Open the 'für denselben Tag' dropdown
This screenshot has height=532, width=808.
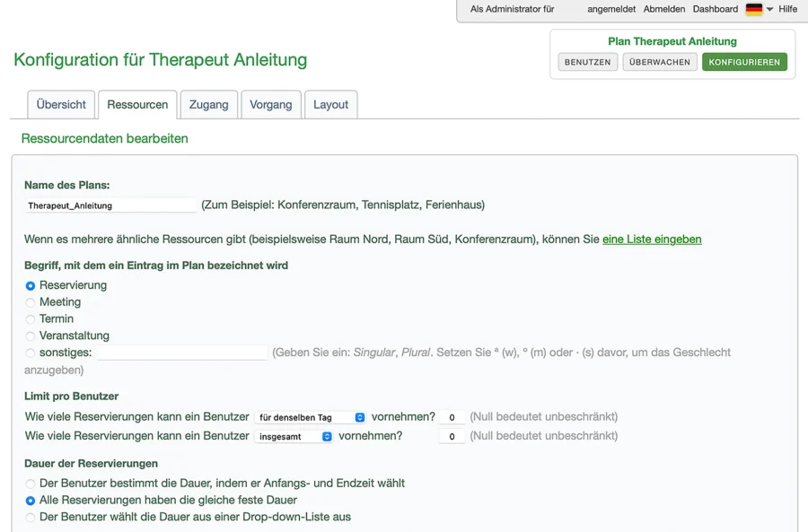(311, 417)
